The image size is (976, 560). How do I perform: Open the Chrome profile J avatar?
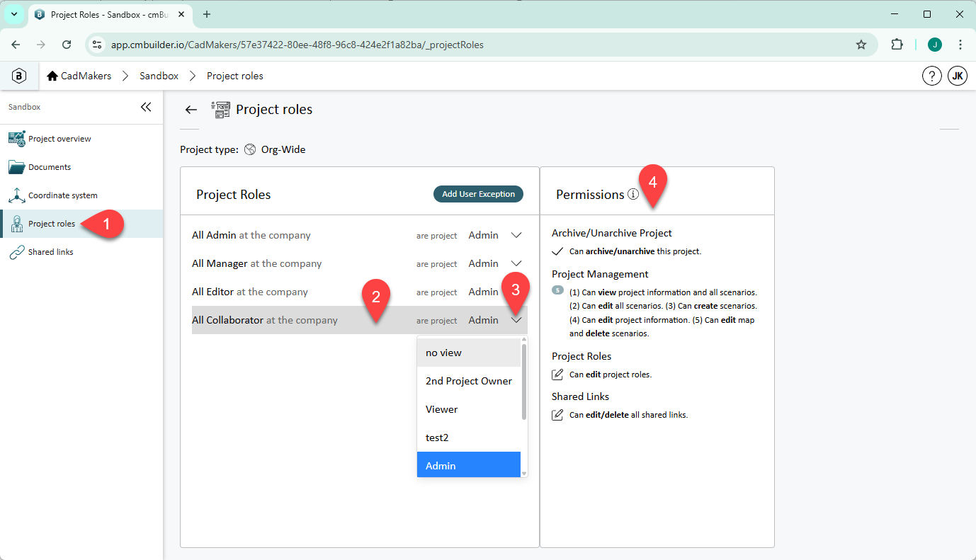[935, 45]
